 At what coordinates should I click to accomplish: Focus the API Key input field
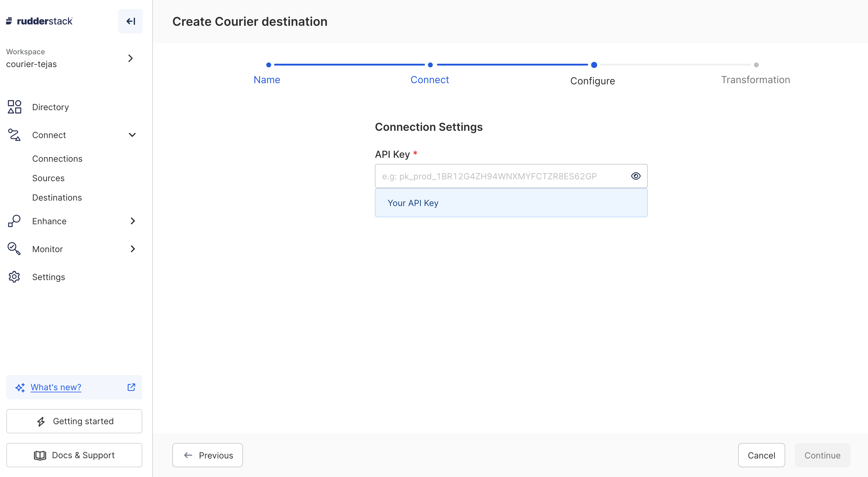[x=489, y=176]
